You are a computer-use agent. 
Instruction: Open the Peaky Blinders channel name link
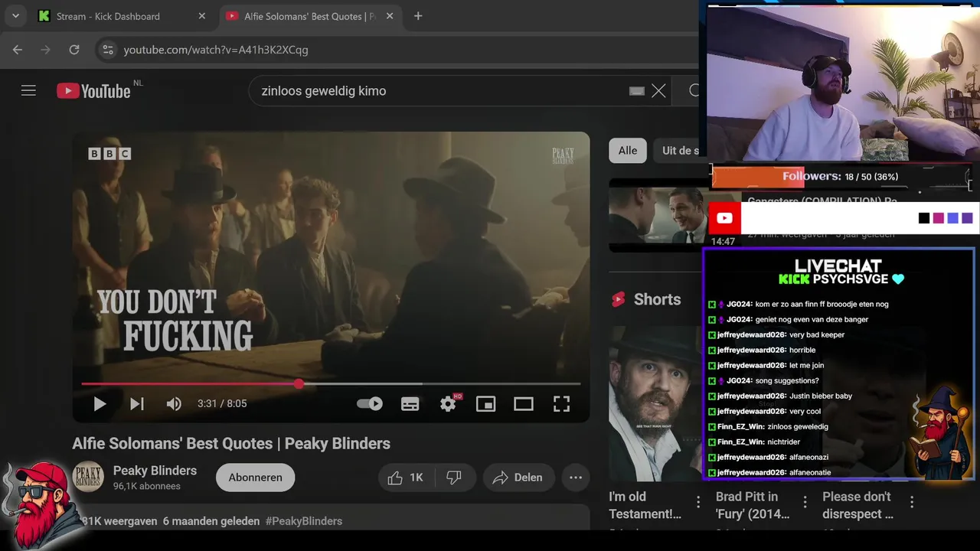pos(155,471)
